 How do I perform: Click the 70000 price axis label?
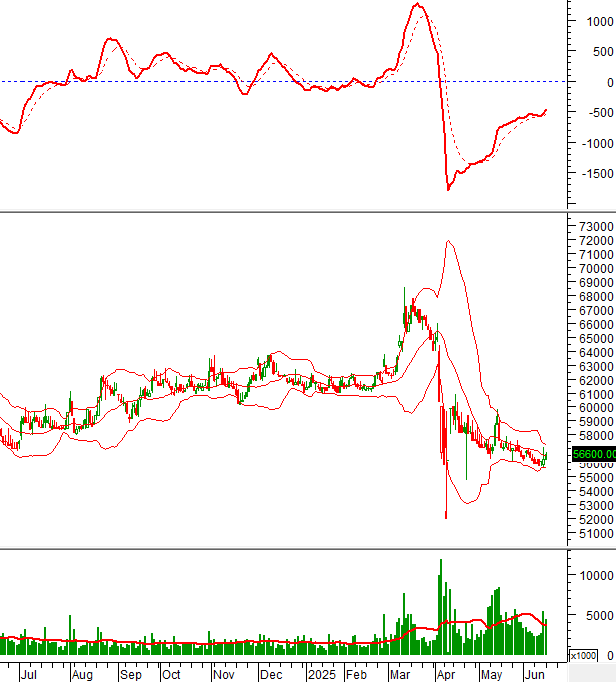pyautogui.click(x=596, y=268)
